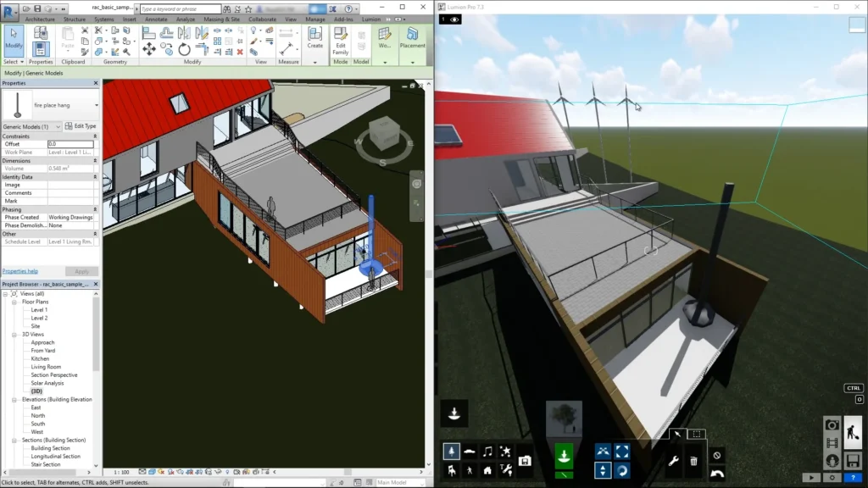Click the Edit Type button
This screenshot has height=488, width=868.
tap(81, 126)
